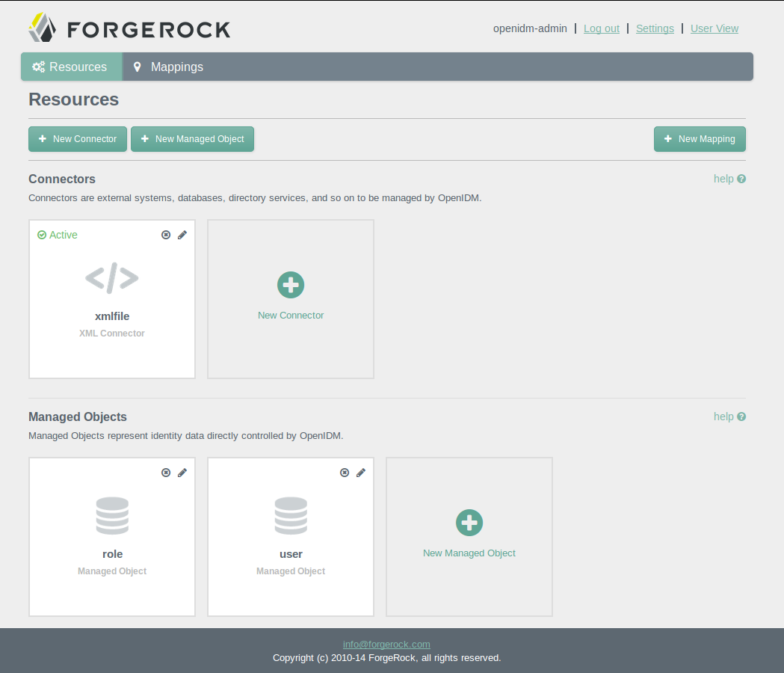Delete the role managed object
The image size is (784, 673).
click(166, 473)
